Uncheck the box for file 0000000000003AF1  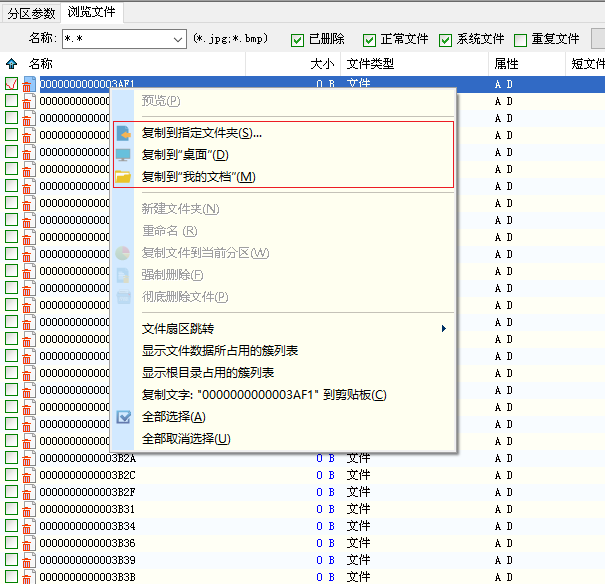(x=11, y=84)
